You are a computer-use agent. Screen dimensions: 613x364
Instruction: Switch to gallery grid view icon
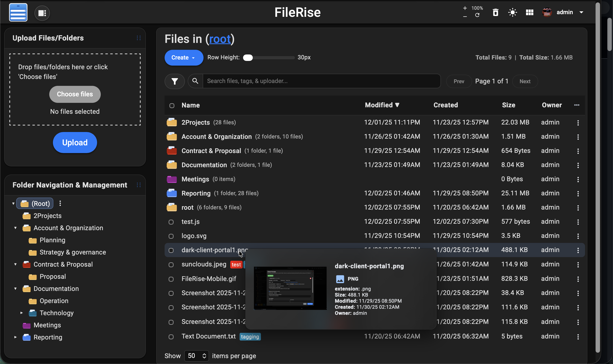click(529, 12)
